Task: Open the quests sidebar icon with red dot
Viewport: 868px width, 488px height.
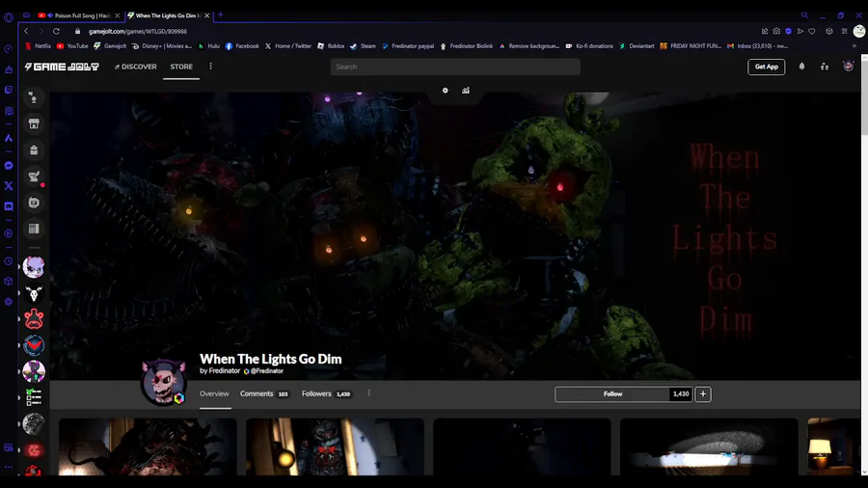Action: (x=34, y=176)
